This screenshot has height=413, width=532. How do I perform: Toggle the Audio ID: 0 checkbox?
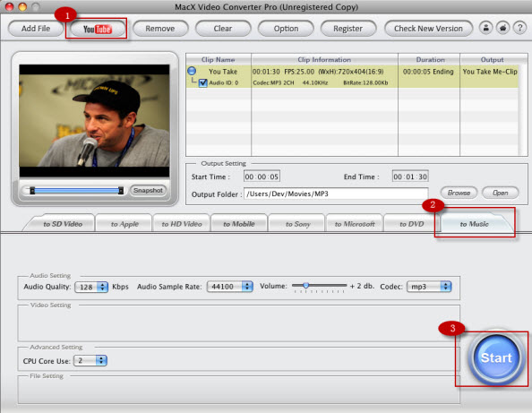[x=203, y=82]
